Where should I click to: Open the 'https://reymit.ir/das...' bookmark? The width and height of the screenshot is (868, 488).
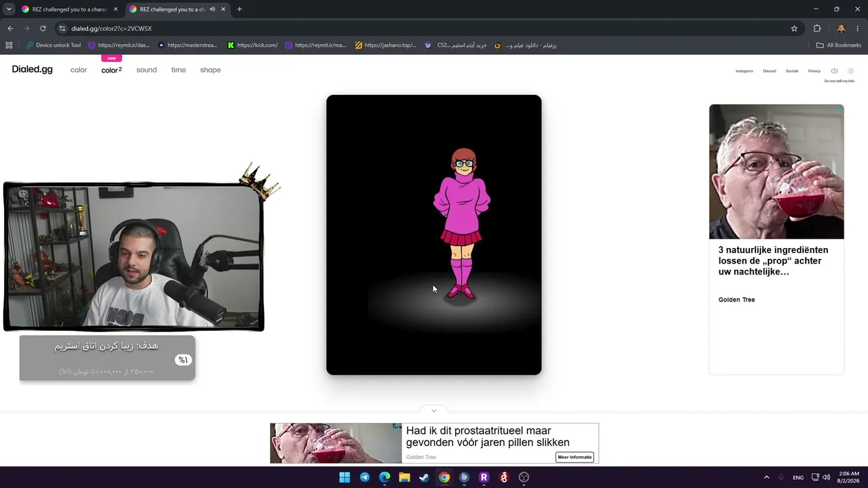(x=119, y=45)
